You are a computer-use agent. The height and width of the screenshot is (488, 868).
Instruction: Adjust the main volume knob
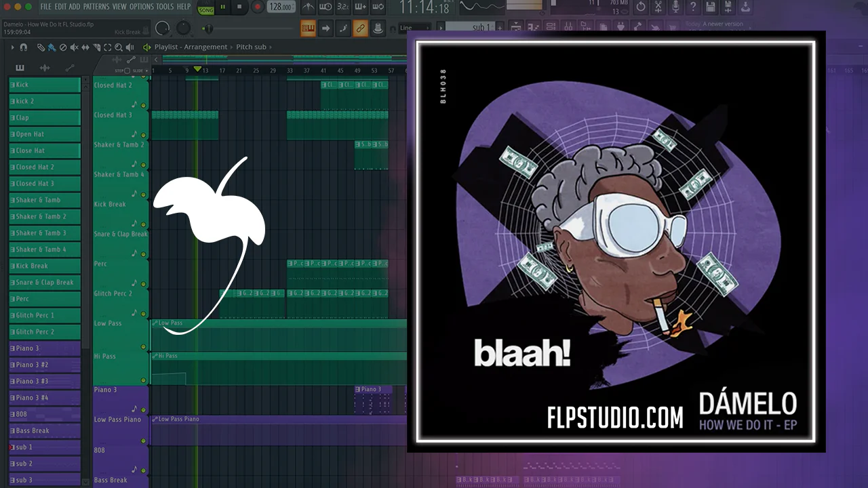point(162,28)
